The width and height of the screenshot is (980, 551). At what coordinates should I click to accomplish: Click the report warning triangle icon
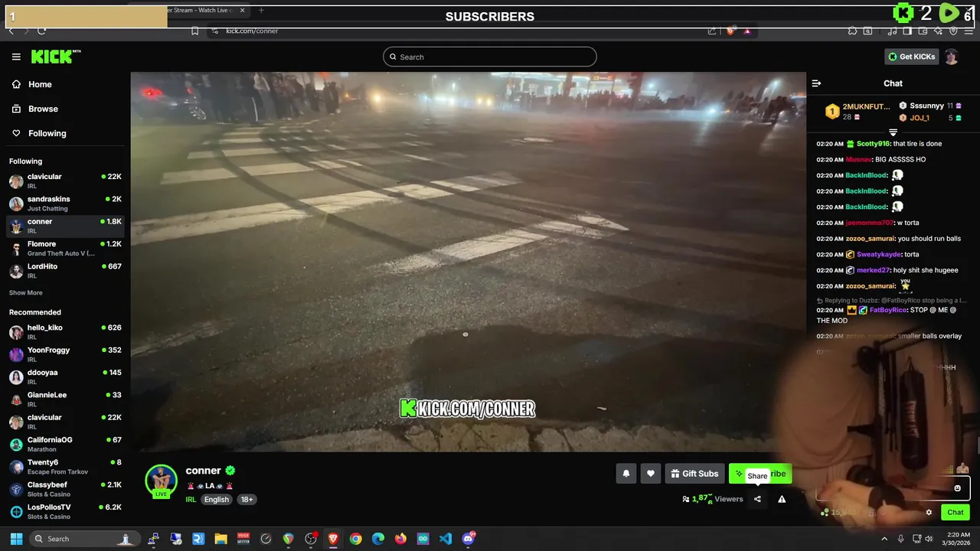click(x=782, y=499)
